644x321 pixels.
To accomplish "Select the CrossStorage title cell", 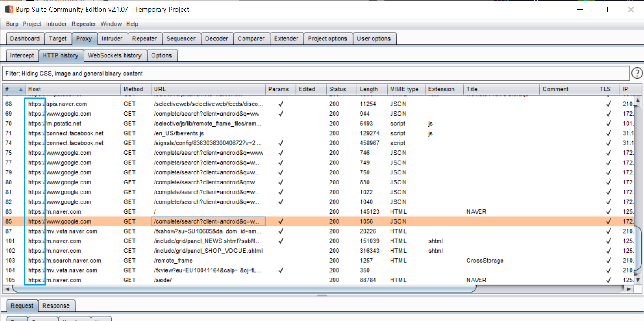I will coord(501,261).
